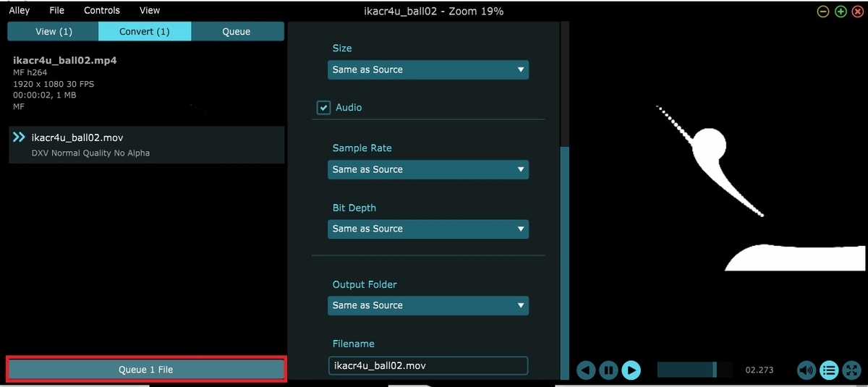Open the View menu

[x=150, y=11]
